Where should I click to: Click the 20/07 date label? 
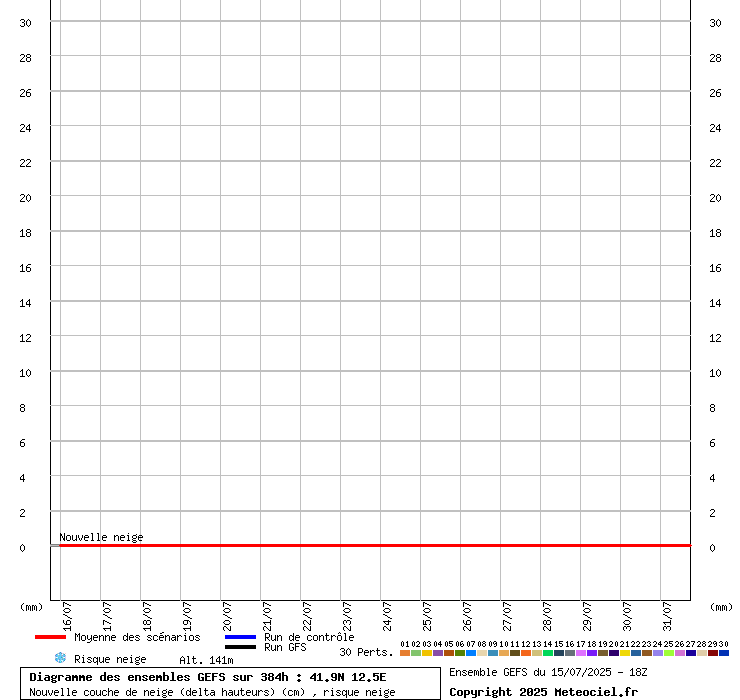coord(227,616)
